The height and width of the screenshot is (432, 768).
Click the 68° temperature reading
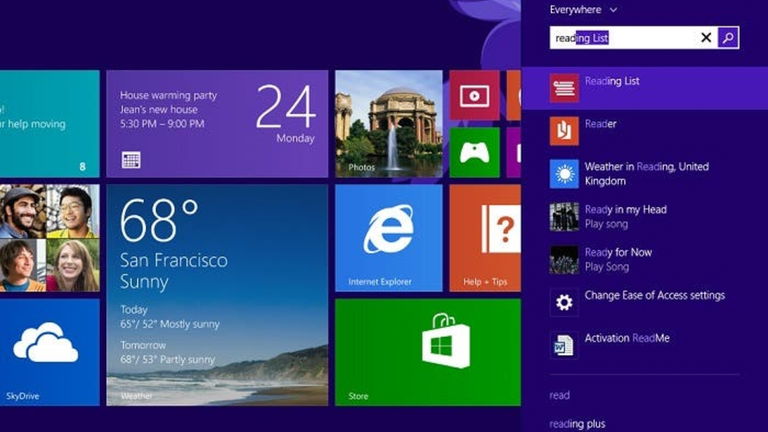pyautogui.click(x=159, y=220)
